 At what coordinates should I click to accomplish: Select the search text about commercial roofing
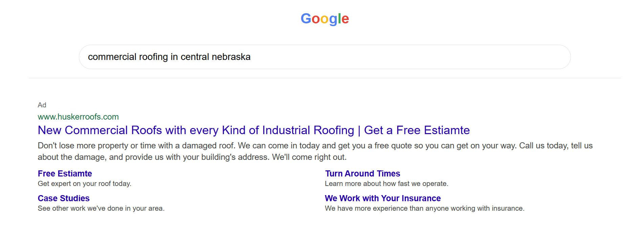point(169,57)
